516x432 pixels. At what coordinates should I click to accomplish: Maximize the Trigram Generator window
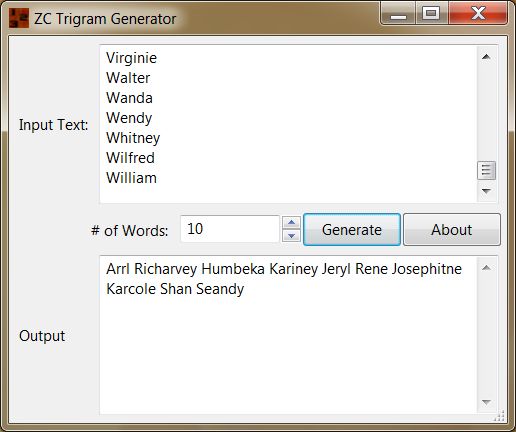click(431, 14)
